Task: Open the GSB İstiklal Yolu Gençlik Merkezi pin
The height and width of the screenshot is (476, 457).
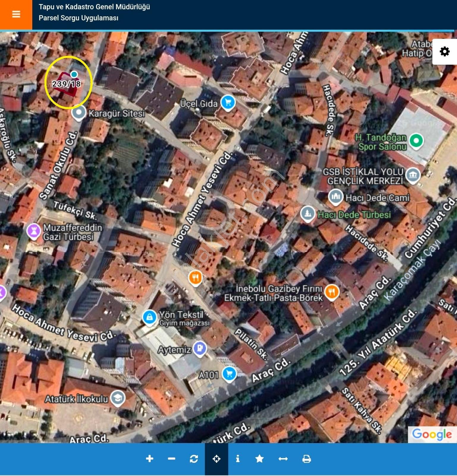Action: pos(413,176)
